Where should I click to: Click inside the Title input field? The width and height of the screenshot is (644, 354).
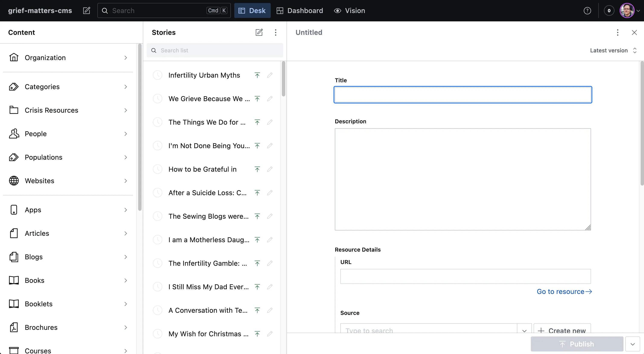click(463, 95)
